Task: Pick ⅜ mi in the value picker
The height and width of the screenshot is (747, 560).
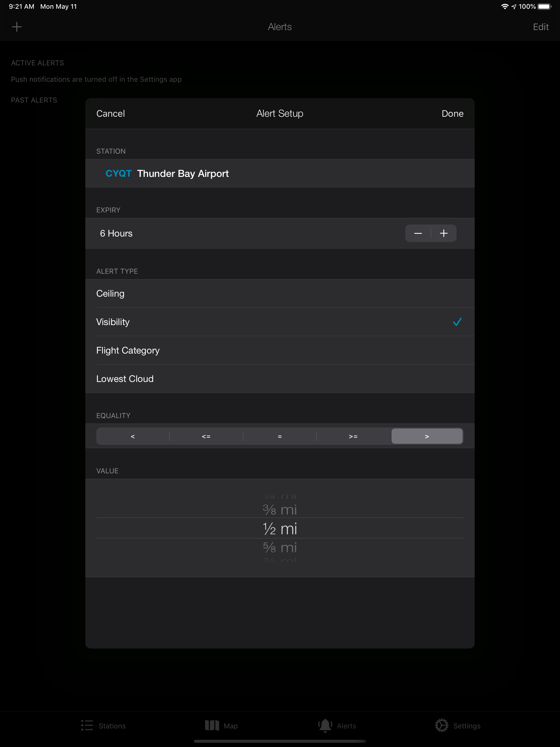Action: click(x=280, y=510)
